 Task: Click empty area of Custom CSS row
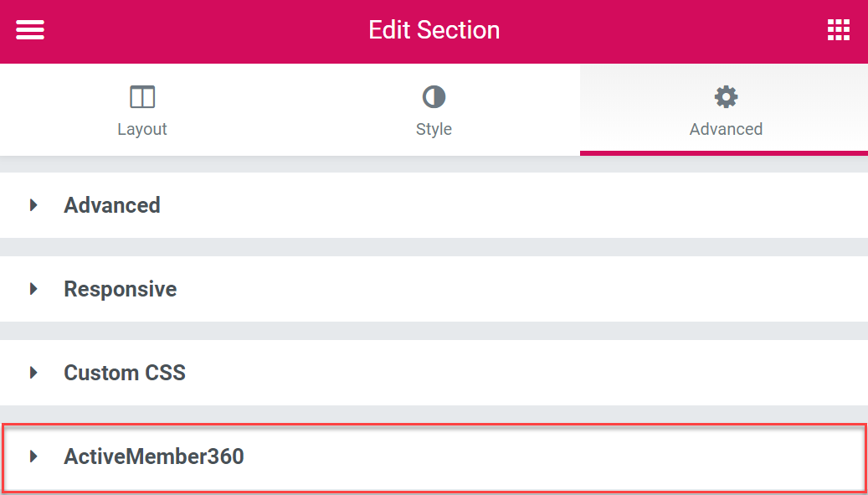526,372
